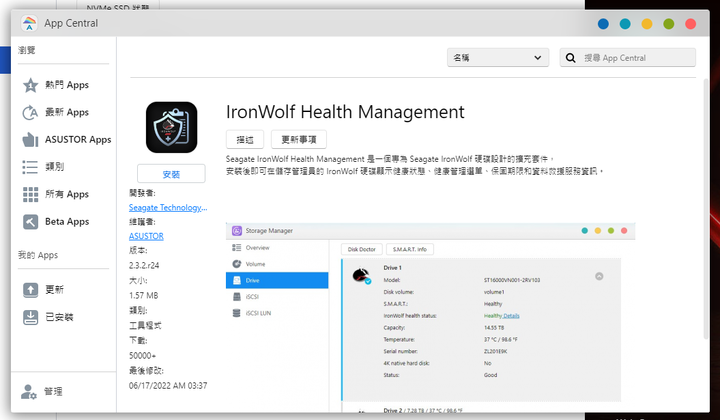The image size is (720, 420).
Task: Click the Storage Manager preview screenshot
Action: (x=430, y=318)
